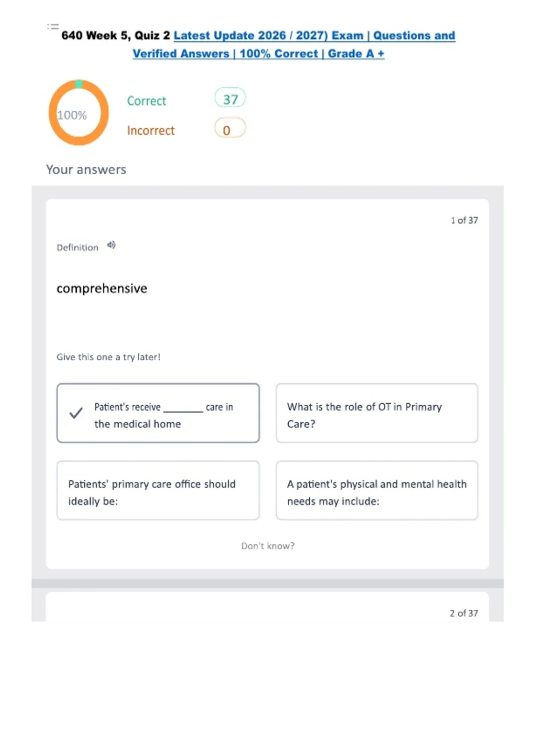Click the list icon at top left
This screenshot has height=756, width=534.
tap(53, 27)
